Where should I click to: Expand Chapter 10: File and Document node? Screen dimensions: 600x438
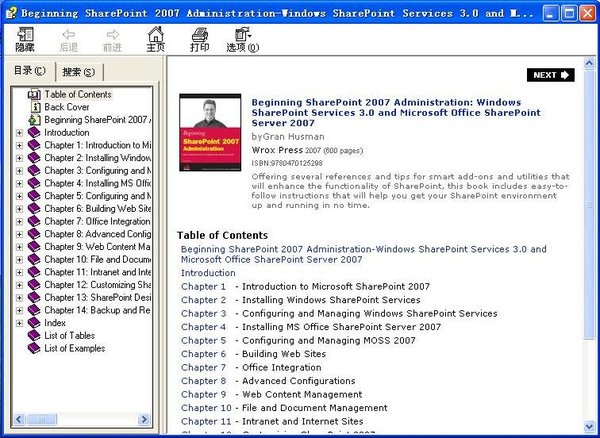coord(19,260)
